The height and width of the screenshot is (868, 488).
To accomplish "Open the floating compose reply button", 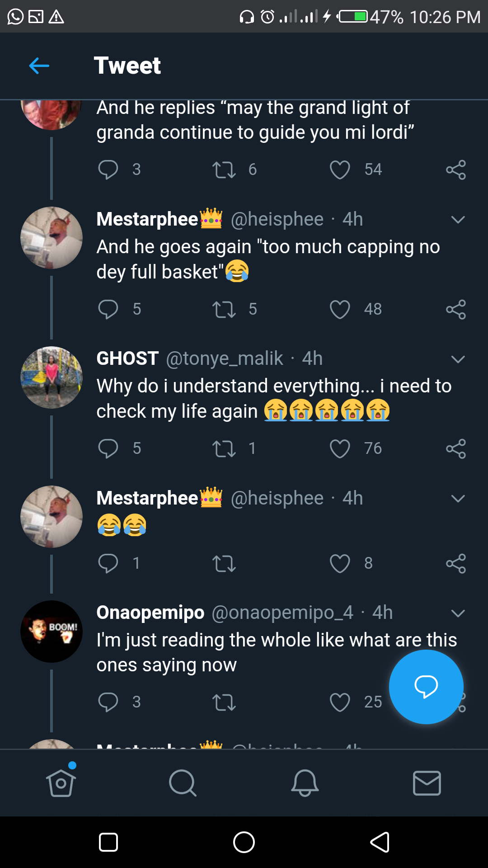I will coord(426,687).
